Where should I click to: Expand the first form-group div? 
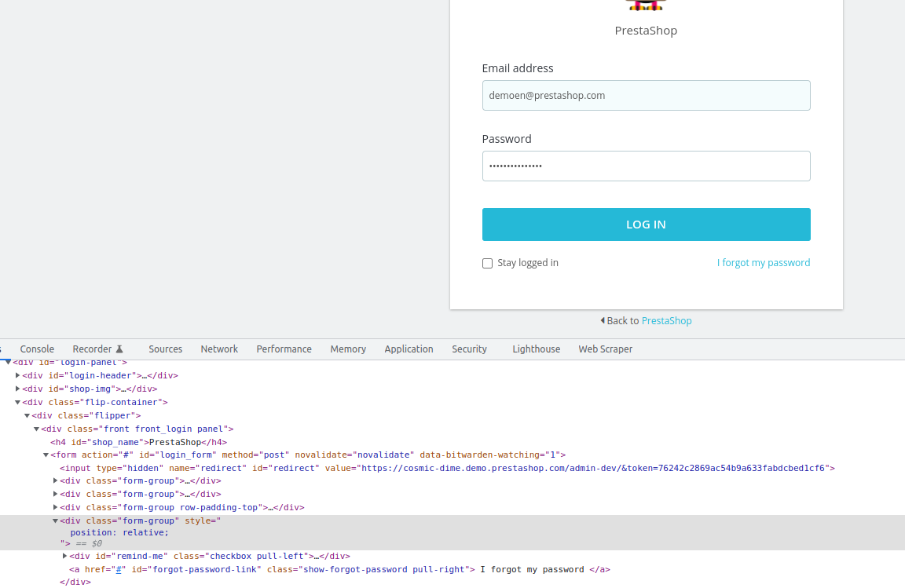coord(54,480)
